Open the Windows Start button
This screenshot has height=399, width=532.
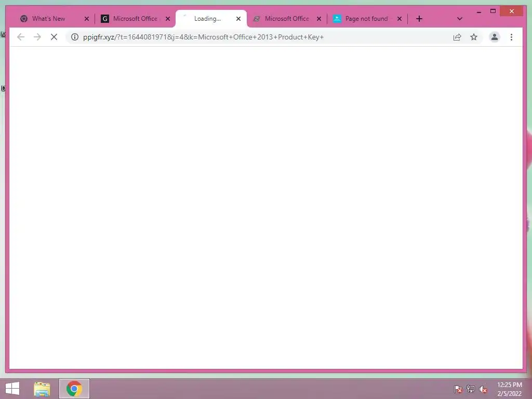[x=12, y=389]
